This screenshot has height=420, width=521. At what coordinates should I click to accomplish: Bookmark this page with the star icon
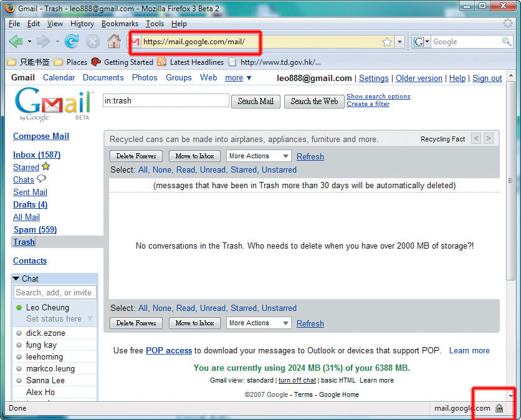click(x=387, y=42)
